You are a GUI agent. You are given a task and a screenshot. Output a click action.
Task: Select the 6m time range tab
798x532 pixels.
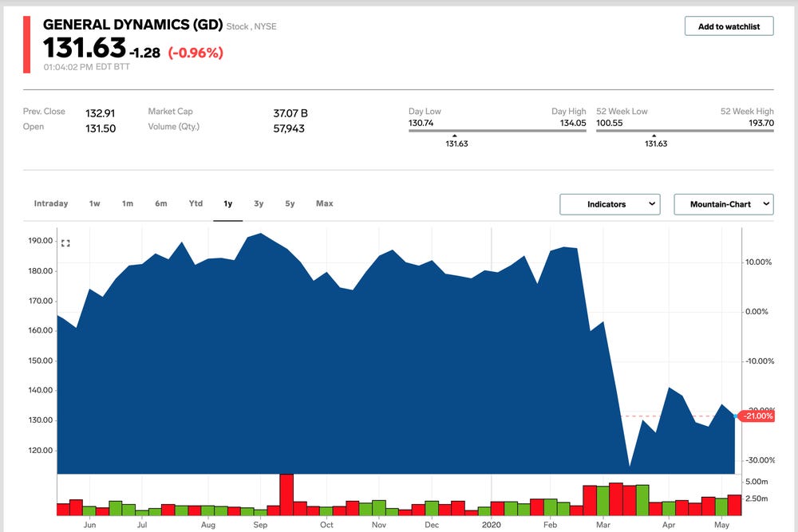pyautogui.click(x=161, y=203)
